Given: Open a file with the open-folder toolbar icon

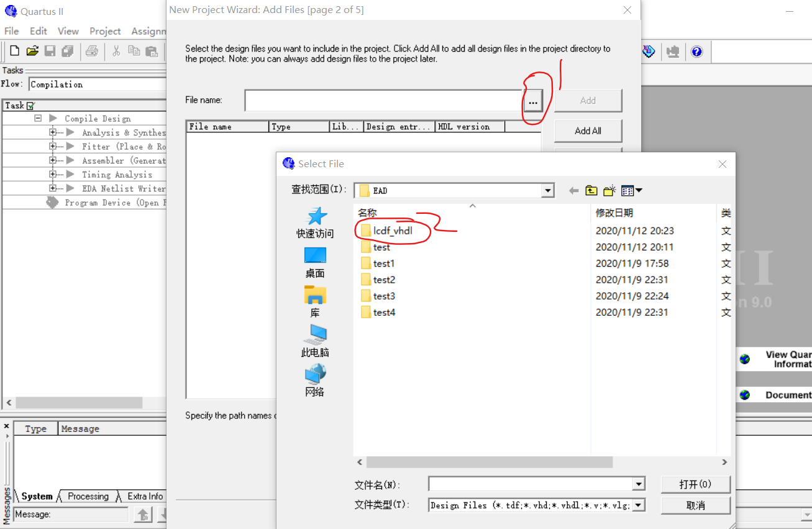Looking at the screenshot, I should [x=32, y=51].
